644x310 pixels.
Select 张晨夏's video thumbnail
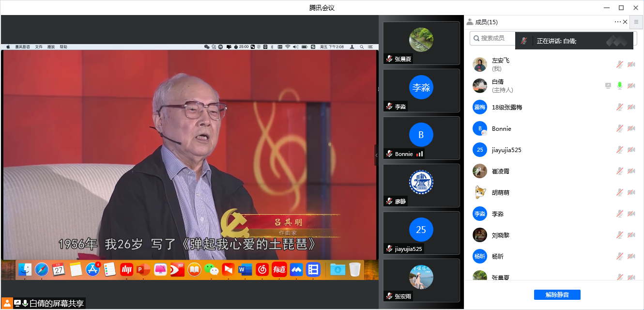point(421,43)
